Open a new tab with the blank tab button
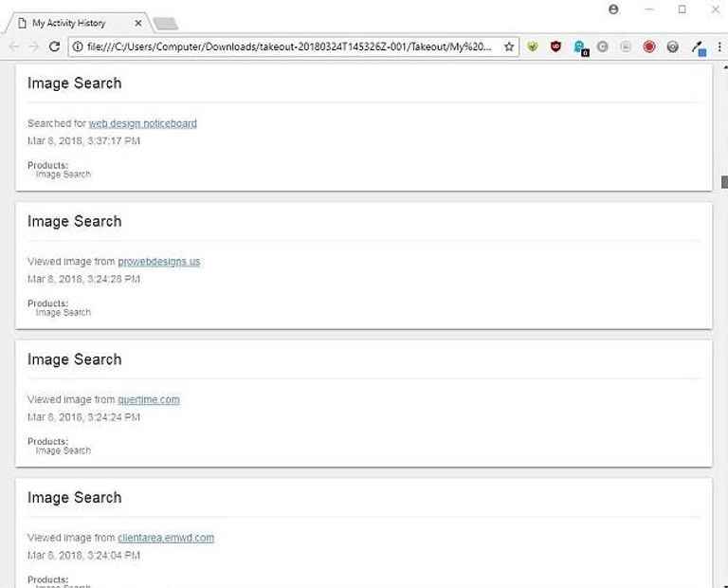Screen dimensions: 728x588 (x=165, y=24)
